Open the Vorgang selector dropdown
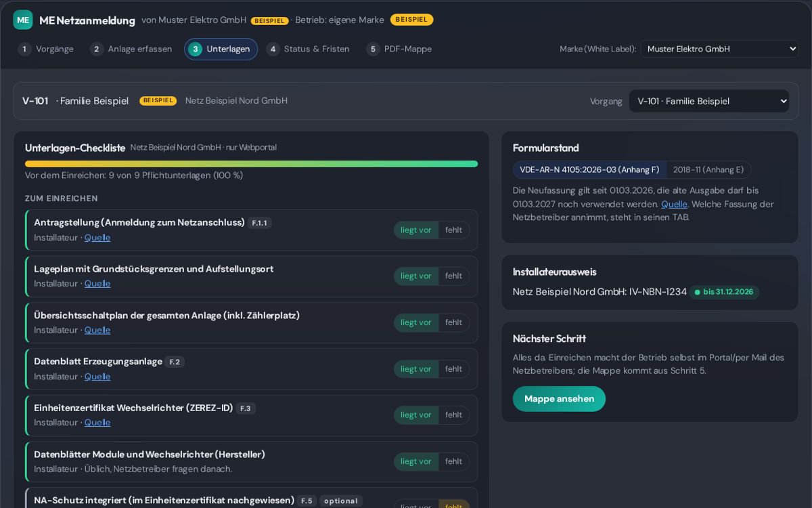 709,101
